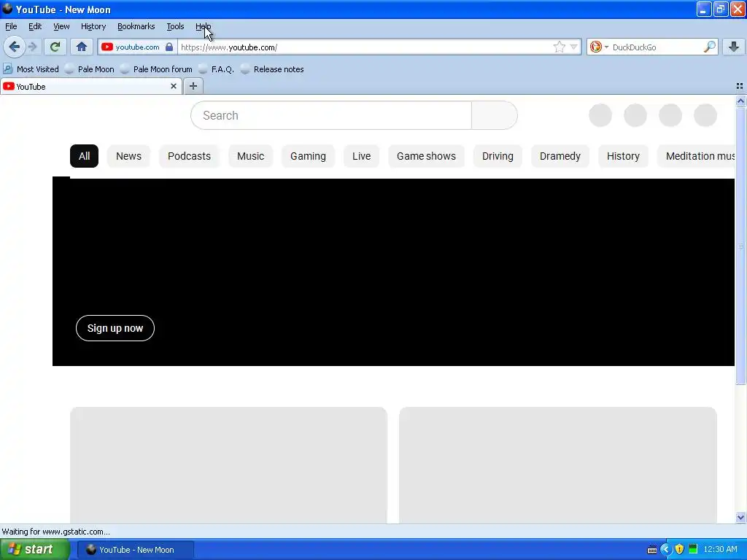This screenshot has height=560, width=747.
Task: Go to the Home page icon
Action: (x=82, y=47)
